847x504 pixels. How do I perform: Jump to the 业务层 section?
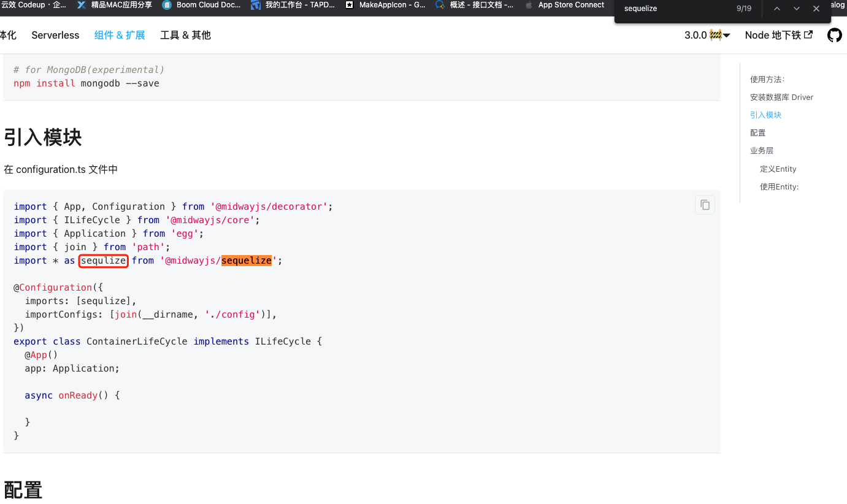[x=761, y=150]
